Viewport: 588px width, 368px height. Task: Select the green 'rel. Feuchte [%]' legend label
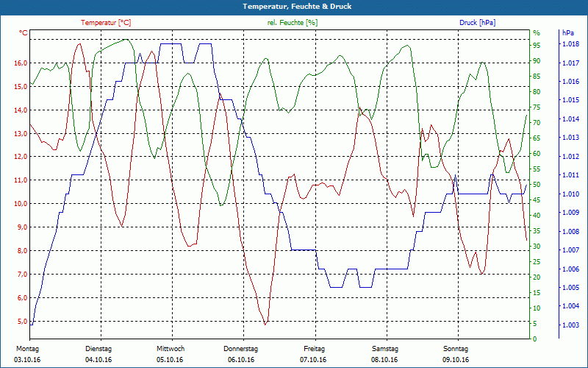(x=292, y=23)
